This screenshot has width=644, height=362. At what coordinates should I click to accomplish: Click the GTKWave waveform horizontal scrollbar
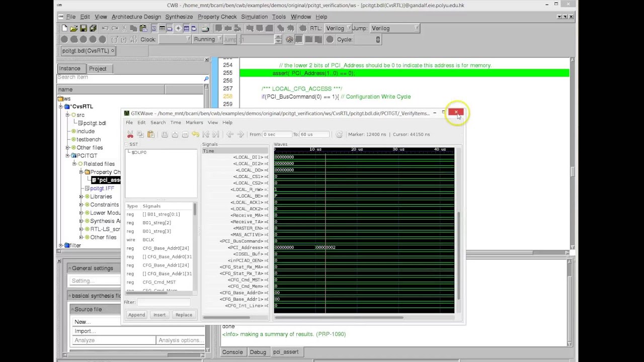pyautogui.click(x=339, y=317)
